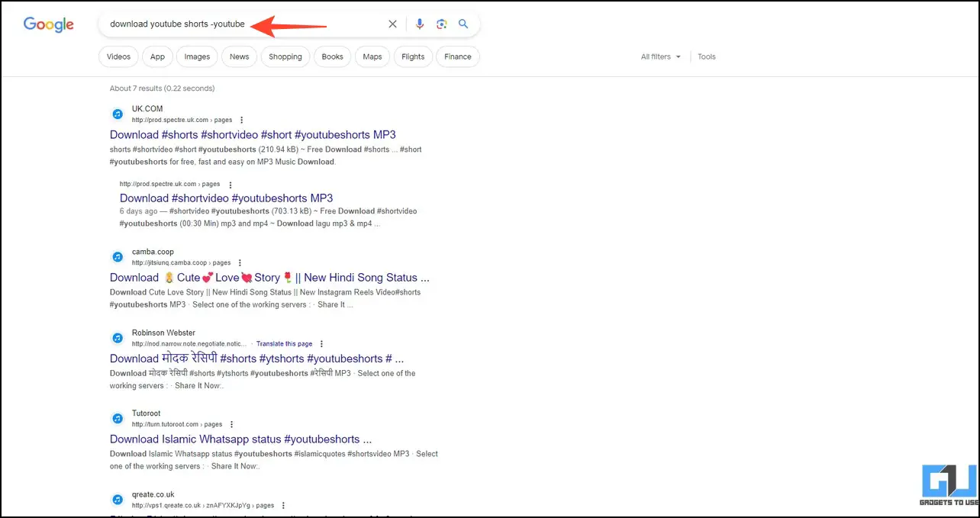Switch to Images results
The width and height of the screenshot is (980, 518).
point(197,56)
